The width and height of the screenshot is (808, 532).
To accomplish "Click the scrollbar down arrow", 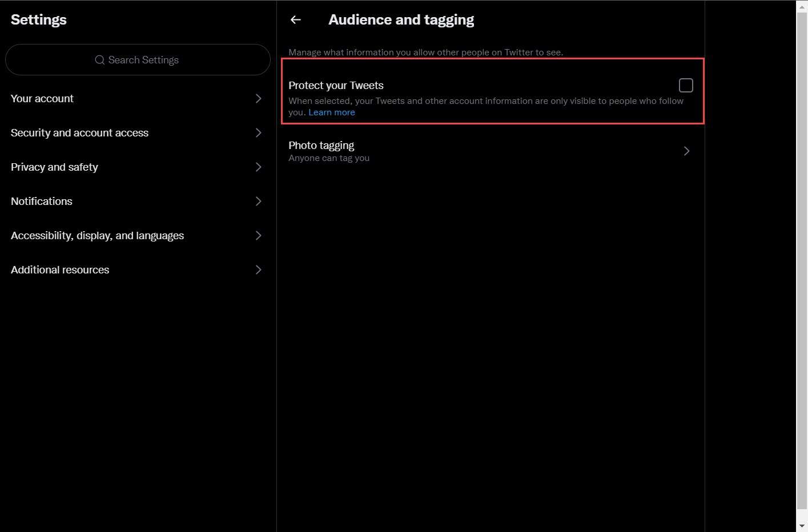I will 802,526.
